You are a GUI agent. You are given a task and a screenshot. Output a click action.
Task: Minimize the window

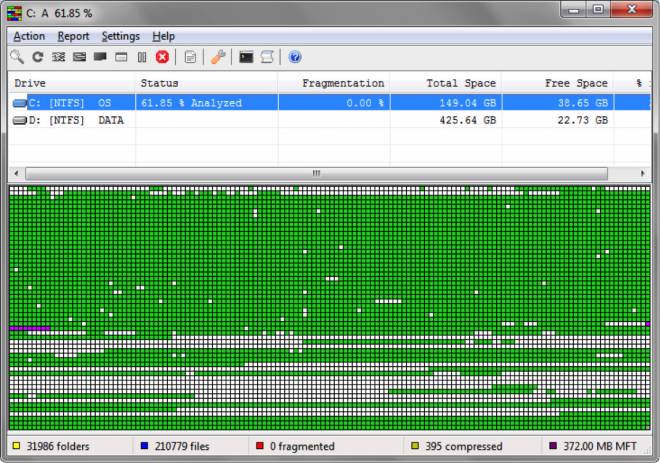(x=574, y=9)
